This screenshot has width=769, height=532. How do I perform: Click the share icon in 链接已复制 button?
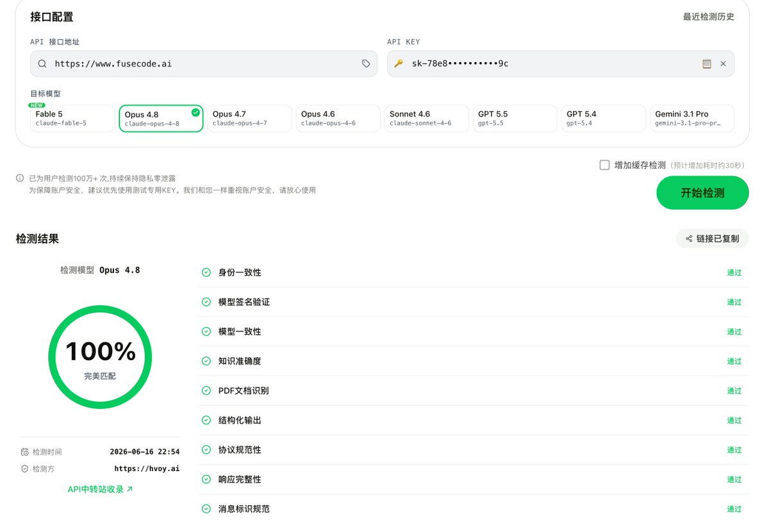coord(690,238)
